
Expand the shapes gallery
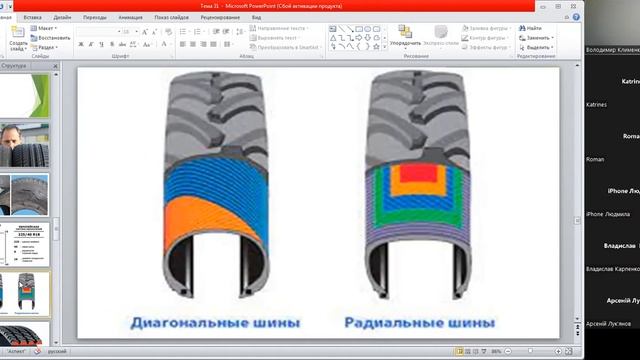pyautogui.click(x=384, y=47)
